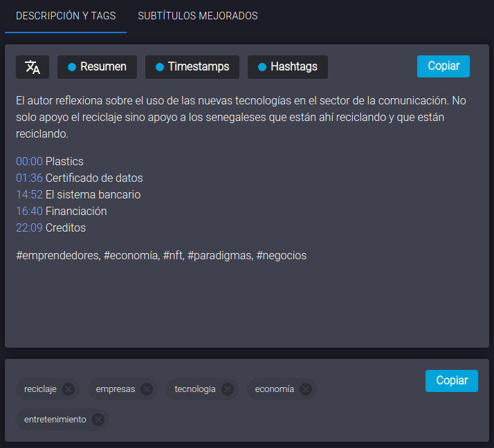Remove the economía tag

(306, 389)
